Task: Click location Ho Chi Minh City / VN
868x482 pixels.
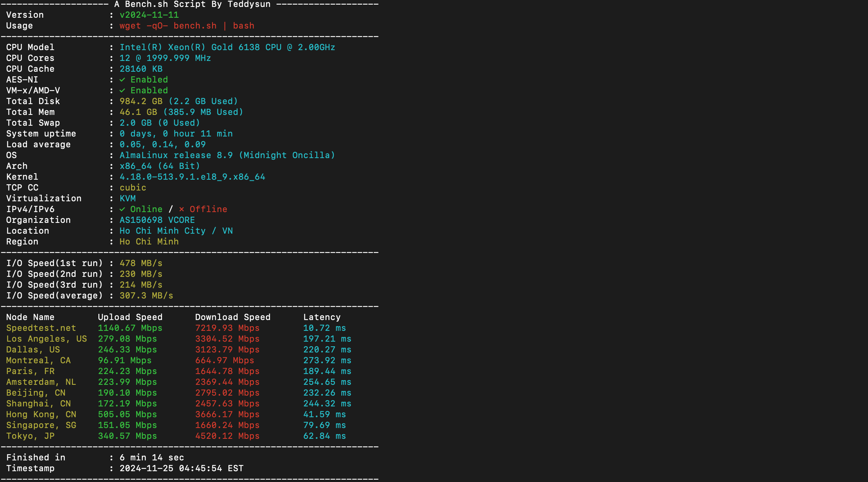Action: (176, 231)
